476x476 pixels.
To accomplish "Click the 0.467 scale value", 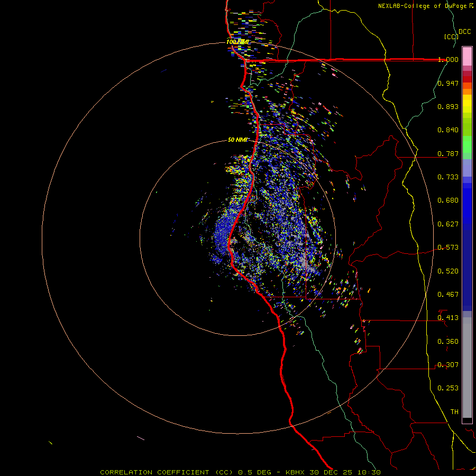I will click(448, 294).
